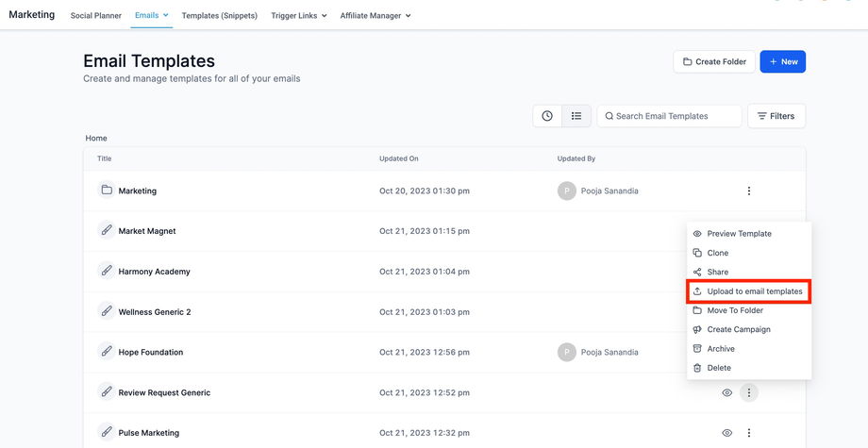Open the Filters panel
The width and height of the screenshot is (868, 448).
(776, 116)
